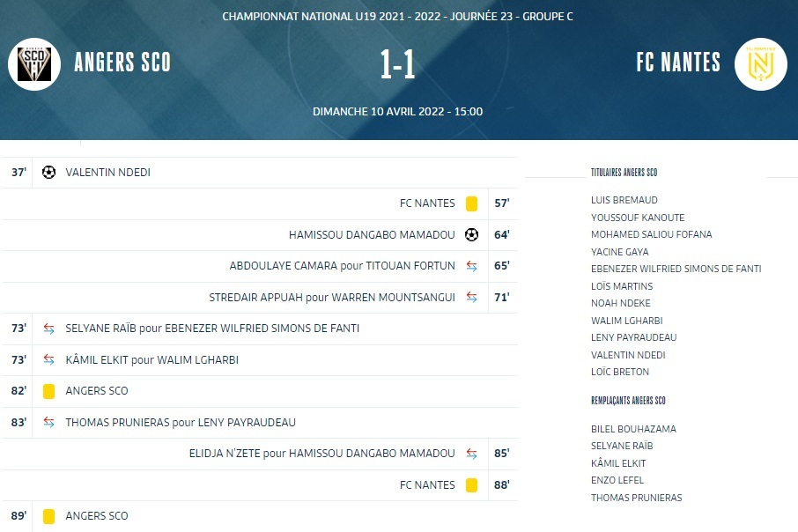
Task: Click the yellow card icon at 89'
Action: [48, 516]
